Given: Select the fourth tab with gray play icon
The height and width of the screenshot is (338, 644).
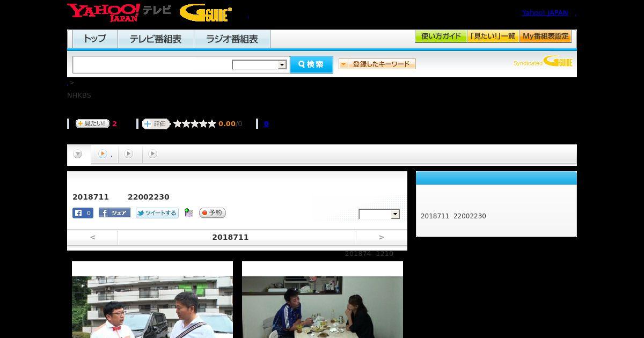Looking at the screenshot, I should pos(153,155).
